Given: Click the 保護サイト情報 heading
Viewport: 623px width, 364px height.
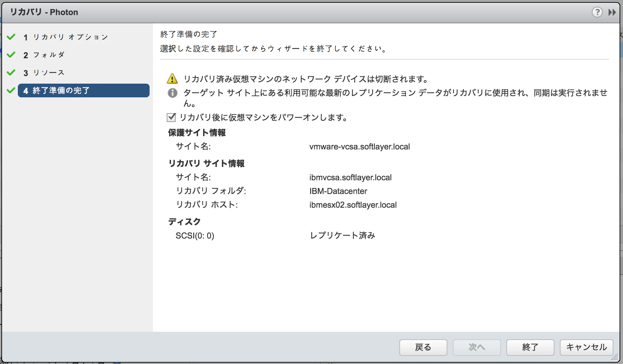Looking at the screenshot, I should coord(197,133).
